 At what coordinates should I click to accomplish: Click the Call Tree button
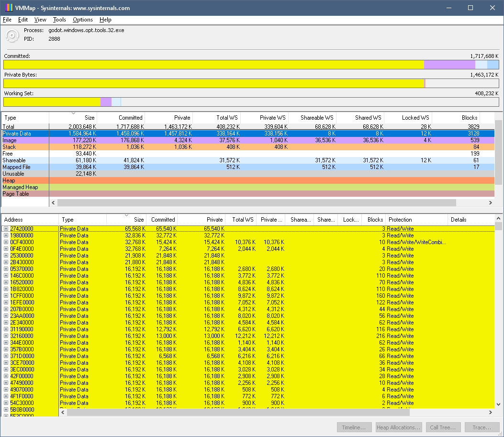click(x=443, y=427)
